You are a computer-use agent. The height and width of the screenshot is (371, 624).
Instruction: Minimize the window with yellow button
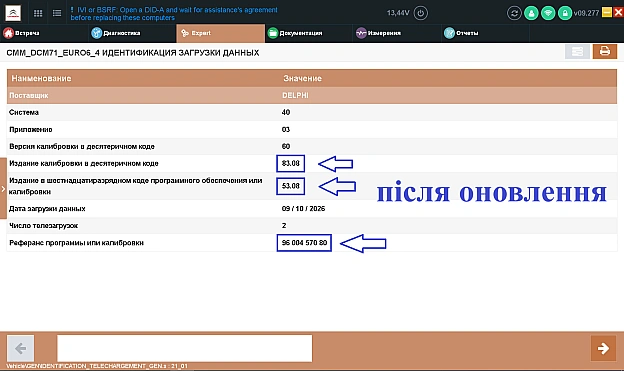tap(606, 12)
